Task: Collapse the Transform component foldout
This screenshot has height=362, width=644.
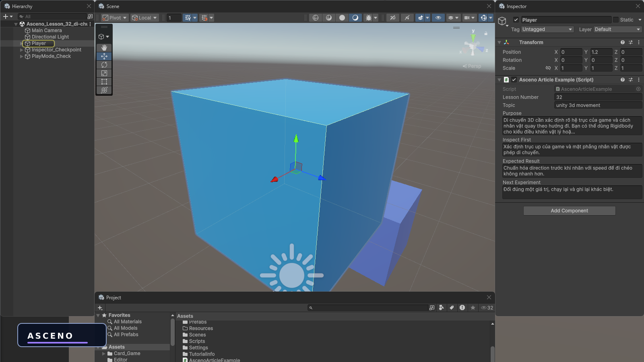Action: point(500,42)
